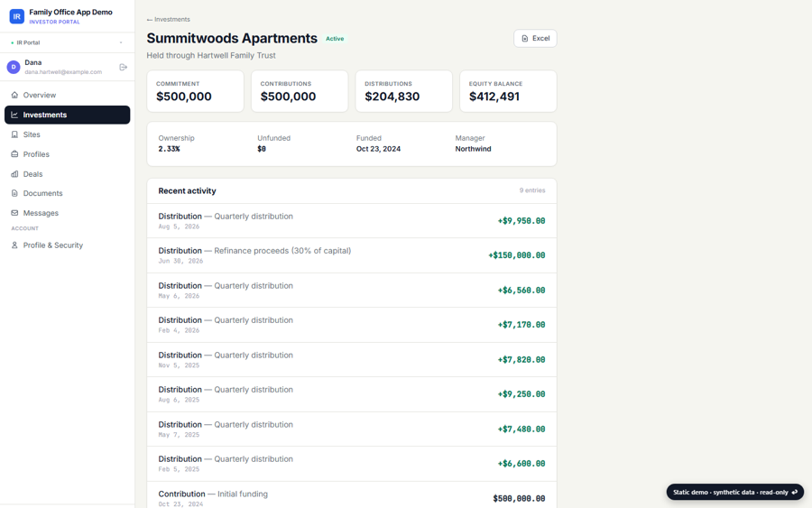The width and height of the screenshot is (812, 508).
Task: Select the Aug 5, 2026 distribution row
Action: [352, 221]
